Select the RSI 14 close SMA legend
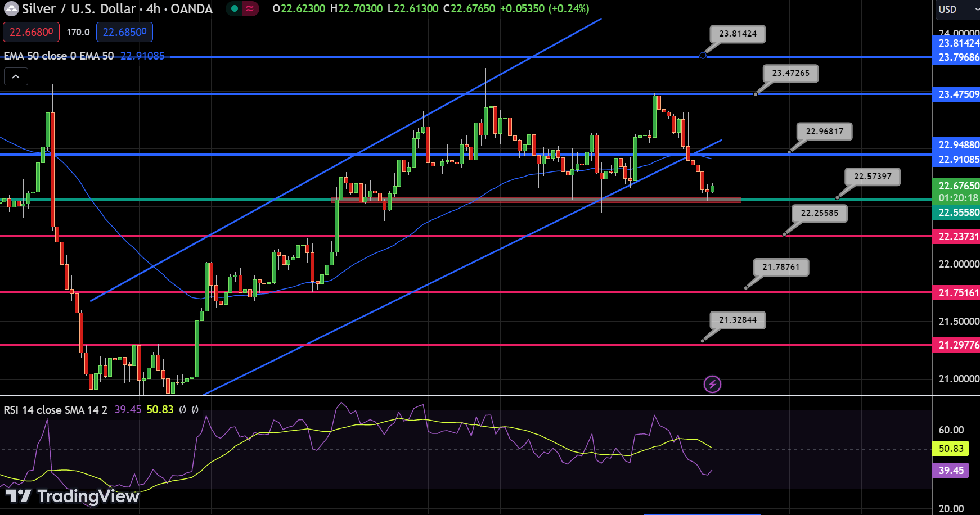The height and width of the screenshot is (515, 980). 55,410
